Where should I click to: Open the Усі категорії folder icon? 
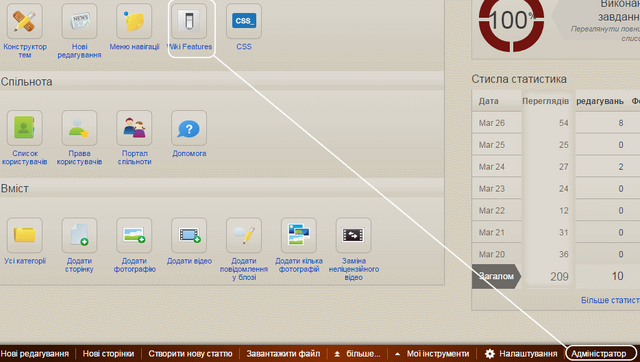(x=24, y=235)
